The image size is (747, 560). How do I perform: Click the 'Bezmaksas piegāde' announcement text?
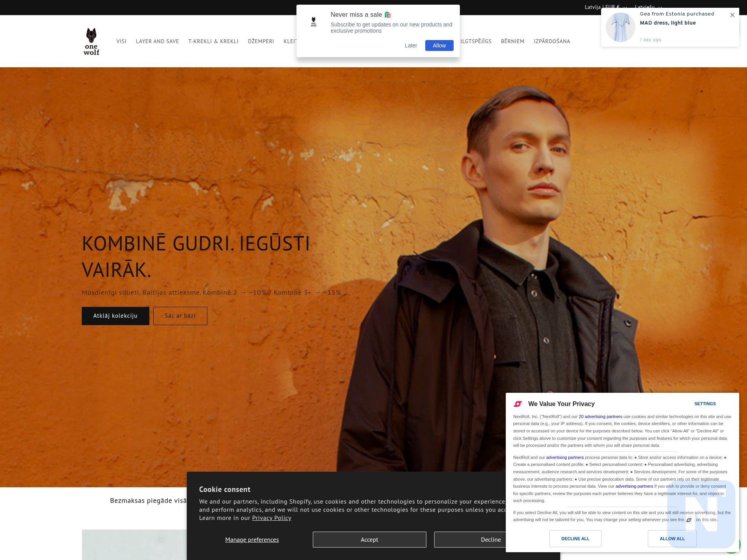pyautogui.click(x=148, y=500)
